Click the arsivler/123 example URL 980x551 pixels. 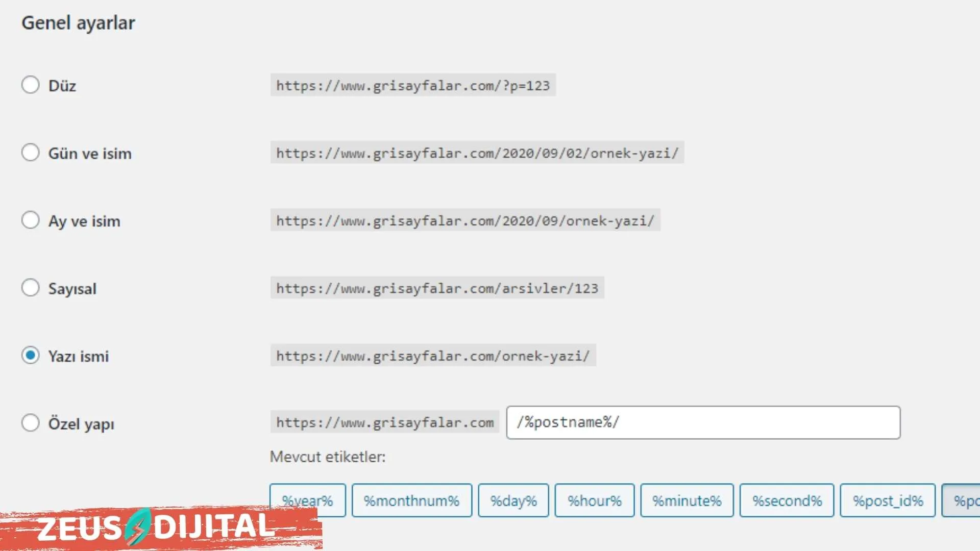[x=437, y=288]
